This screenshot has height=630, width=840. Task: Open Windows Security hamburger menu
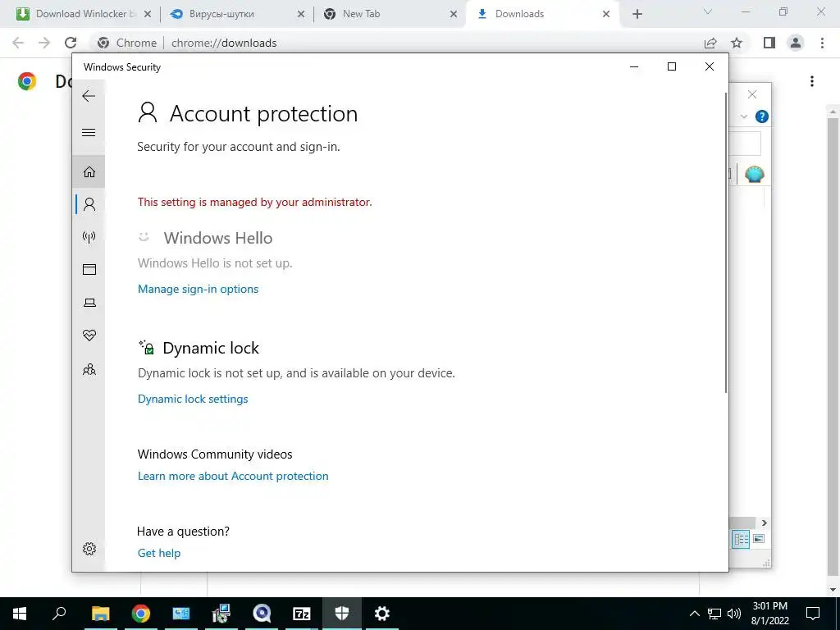click(89, 132)
